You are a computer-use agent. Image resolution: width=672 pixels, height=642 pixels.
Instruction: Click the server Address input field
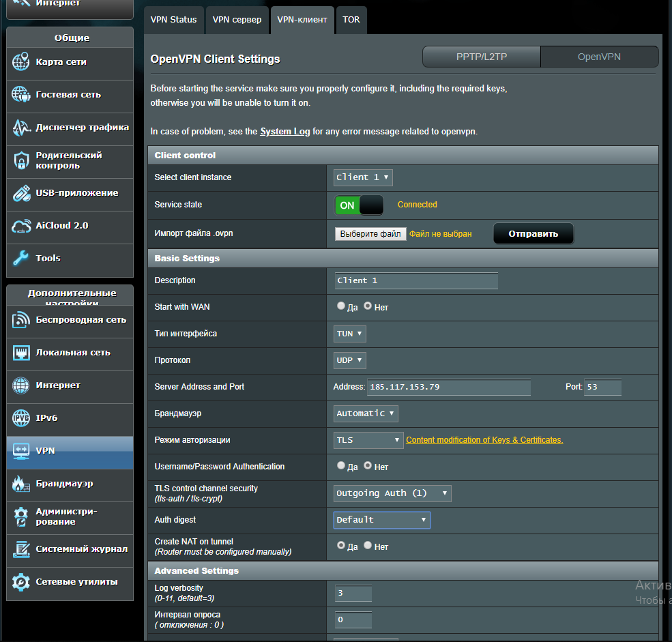(x=449, y=387)
